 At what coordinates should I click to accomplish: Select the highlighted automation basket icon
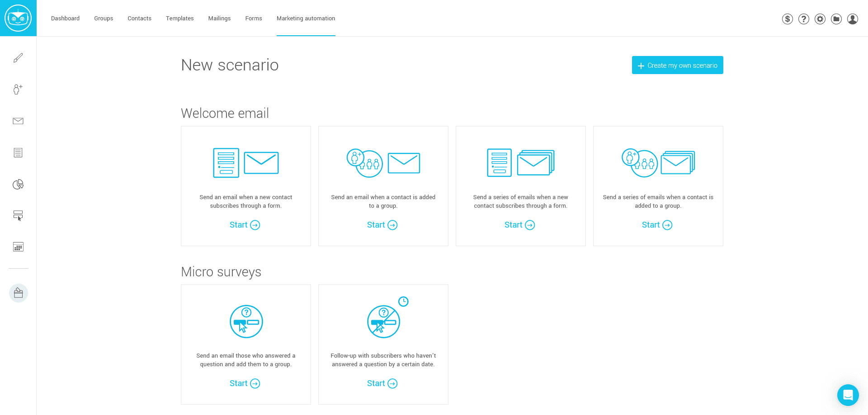[18, 293]
